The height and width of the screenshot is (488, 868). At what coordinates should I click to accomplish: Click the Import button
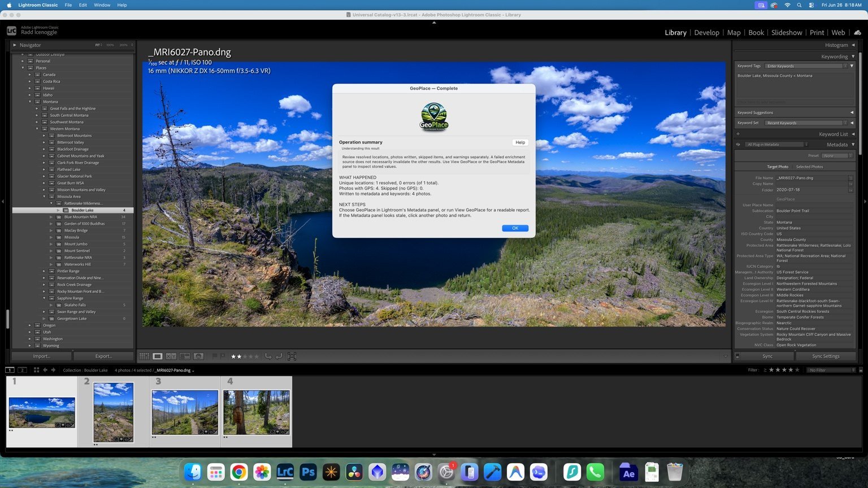tap(42, 356)
